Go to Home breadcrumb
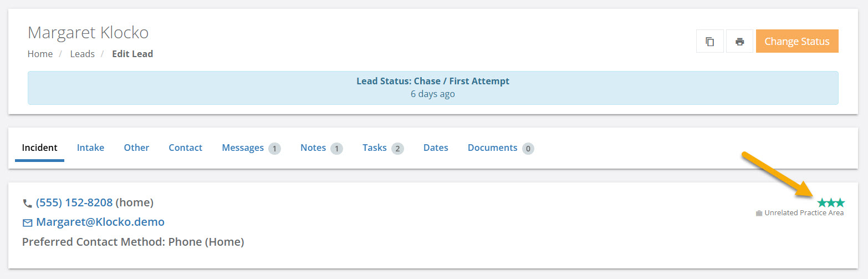This screenshot has height=279, width=868. click(x=40, y=54)
